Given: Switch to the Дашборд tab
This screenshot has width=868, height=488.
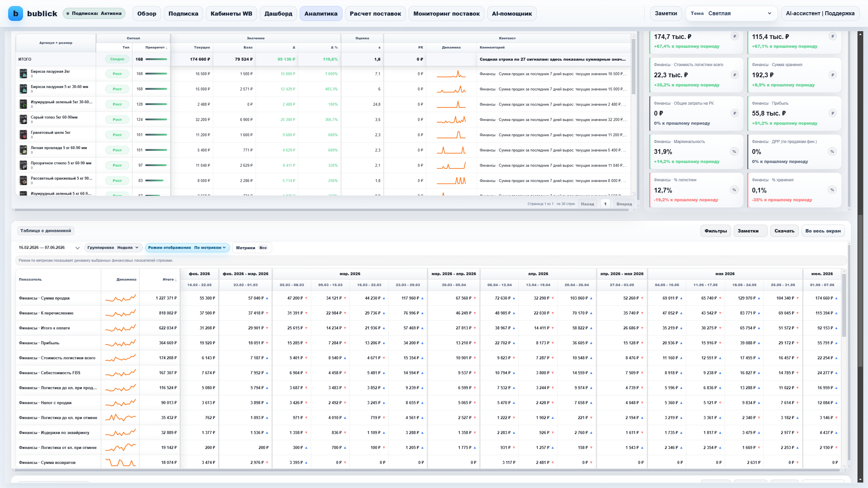Looking at the screenshot, I should [x=278, y=14].
